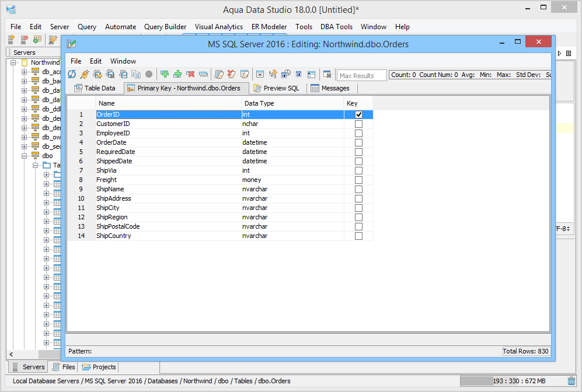Uncheck the Key checkbox for OrderID

point(358,114)
